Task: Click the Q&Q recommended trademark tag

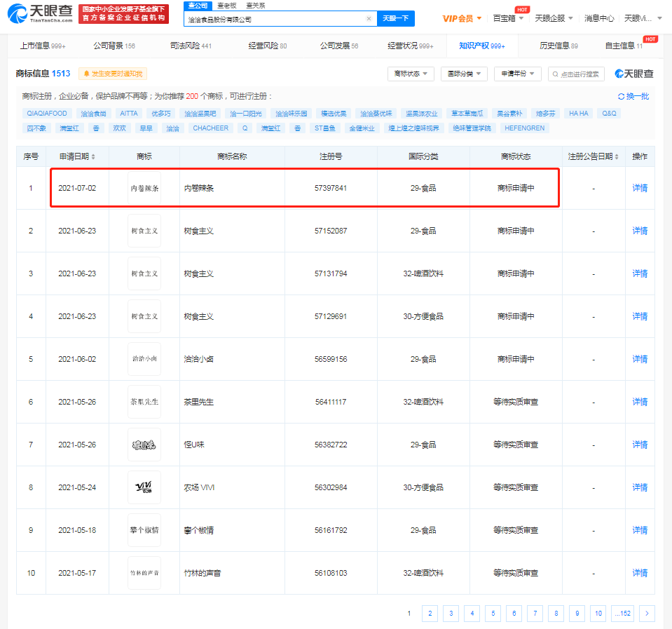Action: tap(609, 114)
